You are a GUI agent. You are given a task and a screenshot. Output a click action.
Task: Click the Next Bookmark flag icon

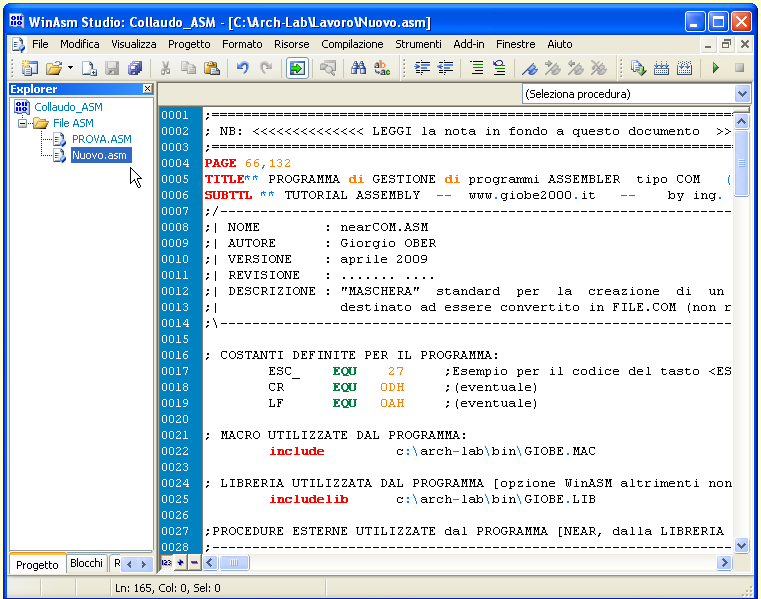tap(553, 68)
